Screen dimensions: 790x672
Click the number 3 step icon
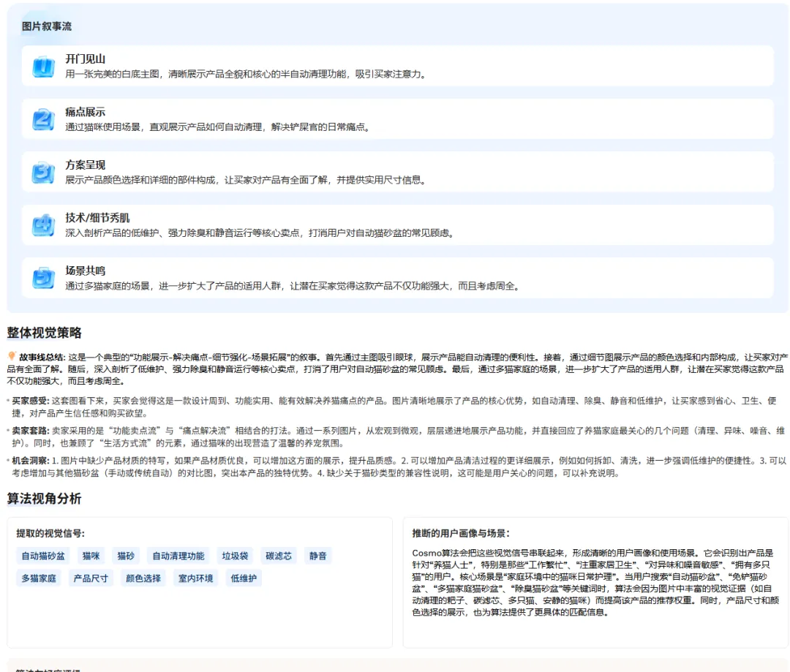43,173
